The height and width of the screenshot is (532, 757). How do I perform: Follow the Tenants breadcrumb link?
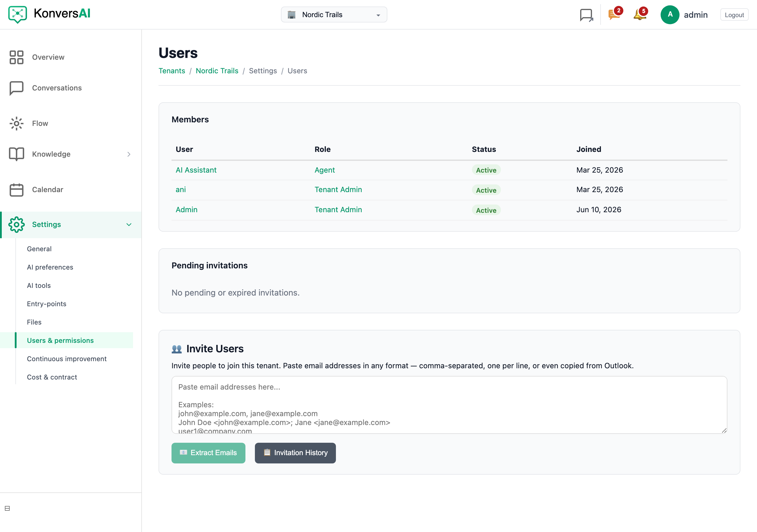(x=172, y=71)
